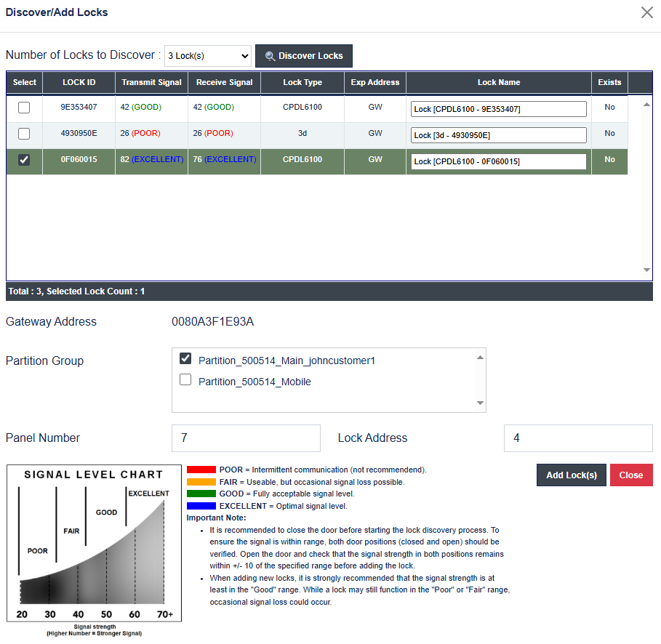Uncheck Partition_500514_Main_johncustomer1 partition
This screenshot has height=644, width=661.
pos(185,358)
